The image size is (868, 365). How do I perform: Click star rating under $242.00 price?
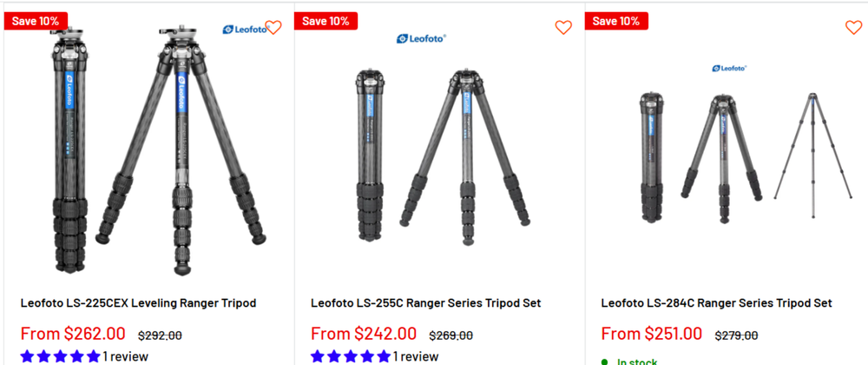[351, 356]
